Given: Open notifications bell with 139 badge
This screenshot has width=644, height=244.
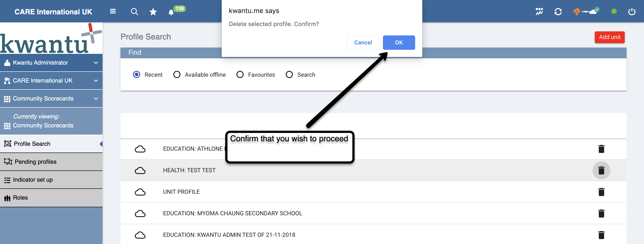Looking at the screenshot, I should pos(171,12).
